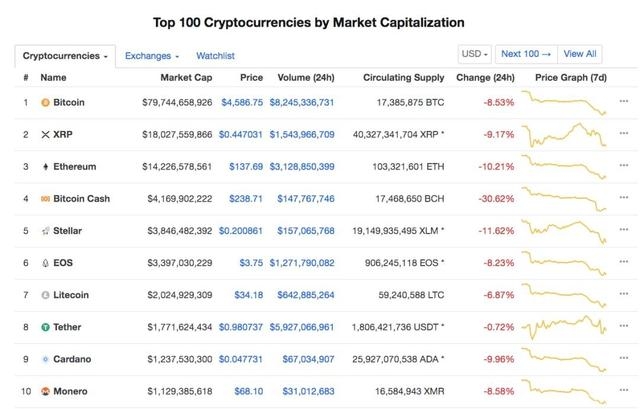Click the XRP logo icon
Viewport: 640px width, 409px height.
(44, 134)
